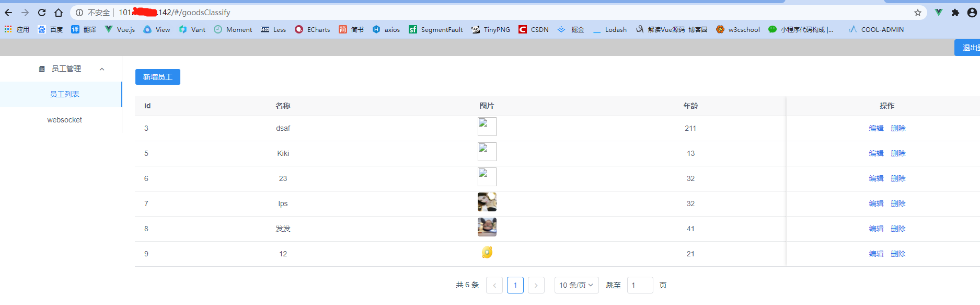Open the View bookmark
The image size is (980, 305).
coord(157,29)
